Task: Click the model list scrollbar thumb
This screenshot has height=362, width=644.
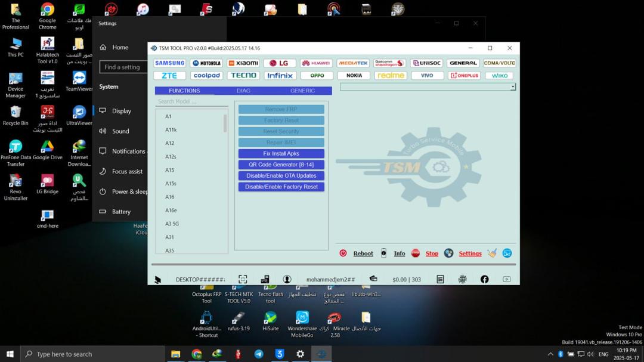Action: pyautogui.click(x=225, y=123)
